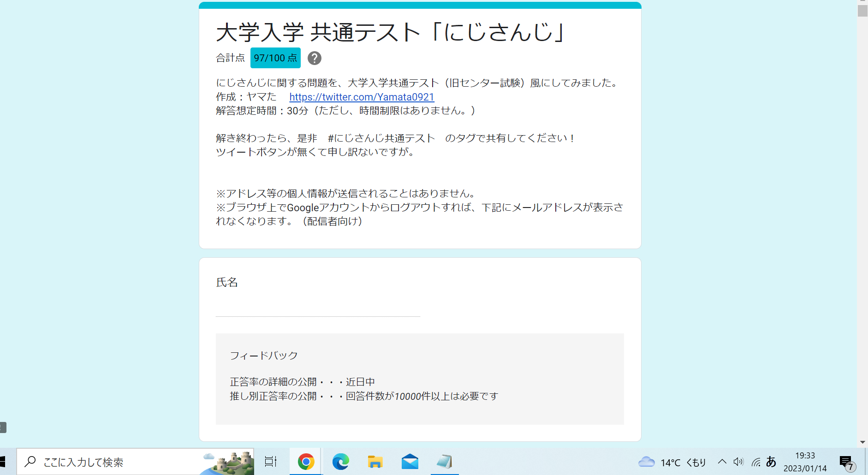The image size is (868, 475).
Task: Open the Yamata0921 Twitter link
Action: point(362,97)
